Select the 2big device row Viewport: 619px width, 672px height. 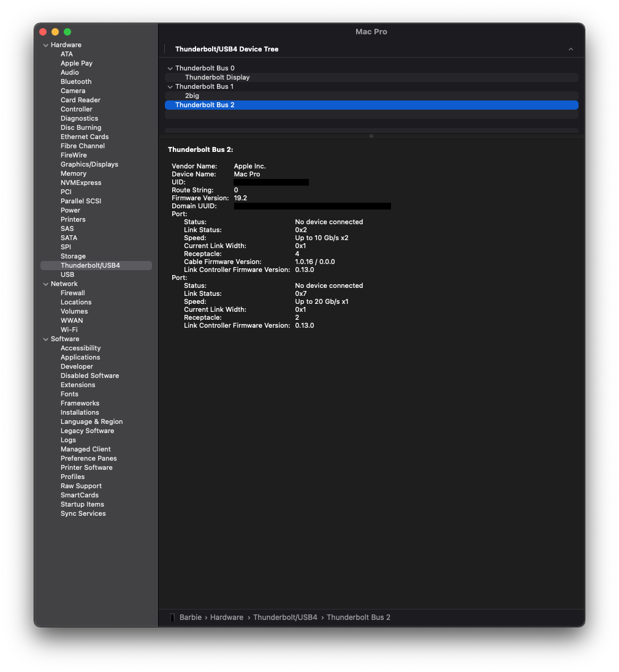tap(371, 96)
